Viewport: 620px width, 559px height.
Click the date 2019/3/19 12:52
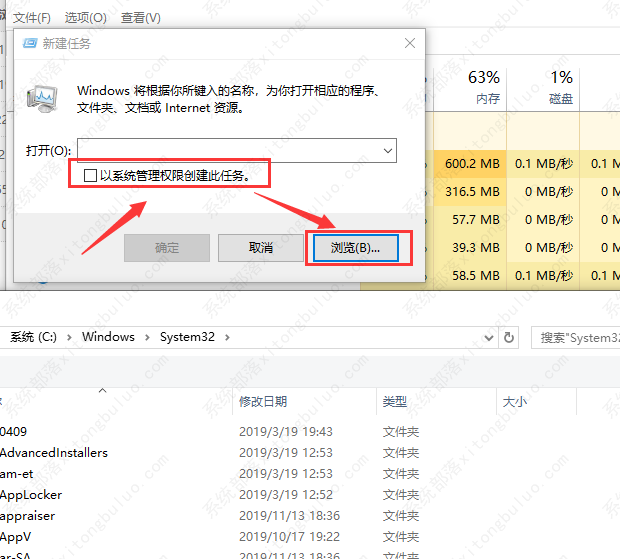(286, 495)
